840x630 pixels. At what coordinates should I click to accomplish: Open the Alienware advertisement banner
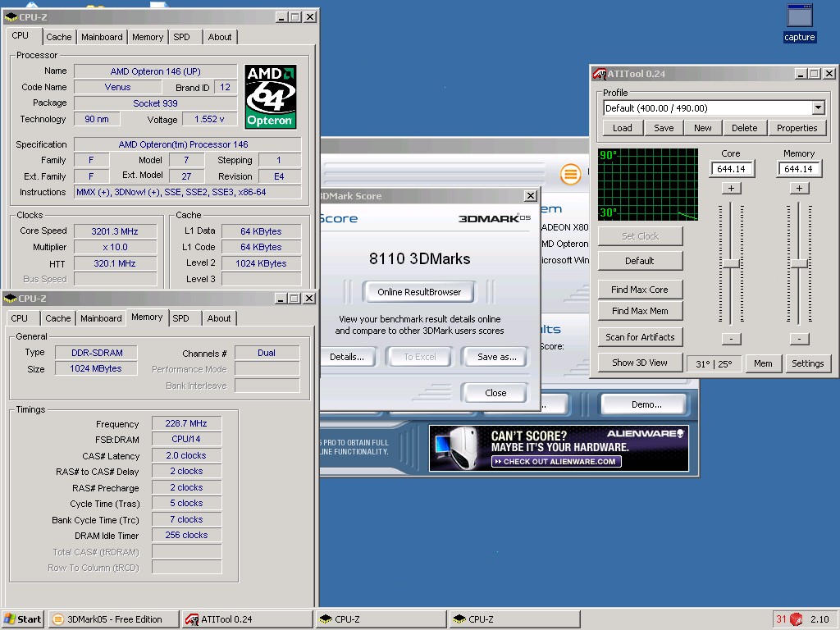point(559,449)
